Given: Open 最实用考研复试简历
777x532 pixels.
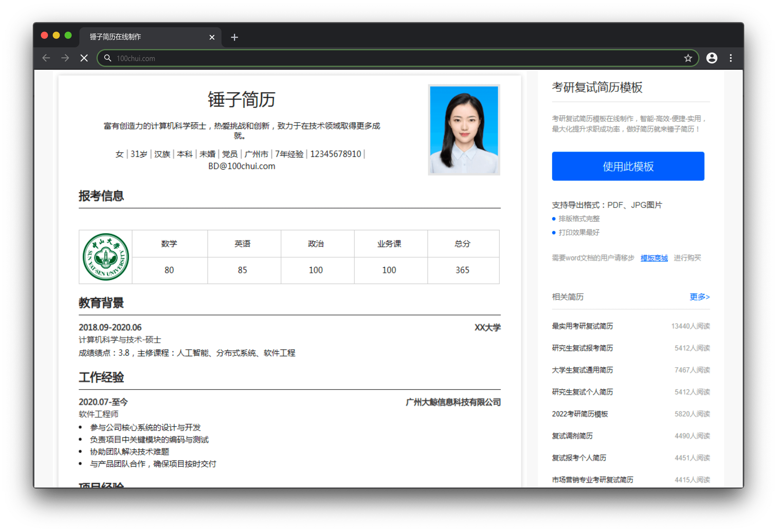Looking at the screenshot, I should [x=582, y=326].
